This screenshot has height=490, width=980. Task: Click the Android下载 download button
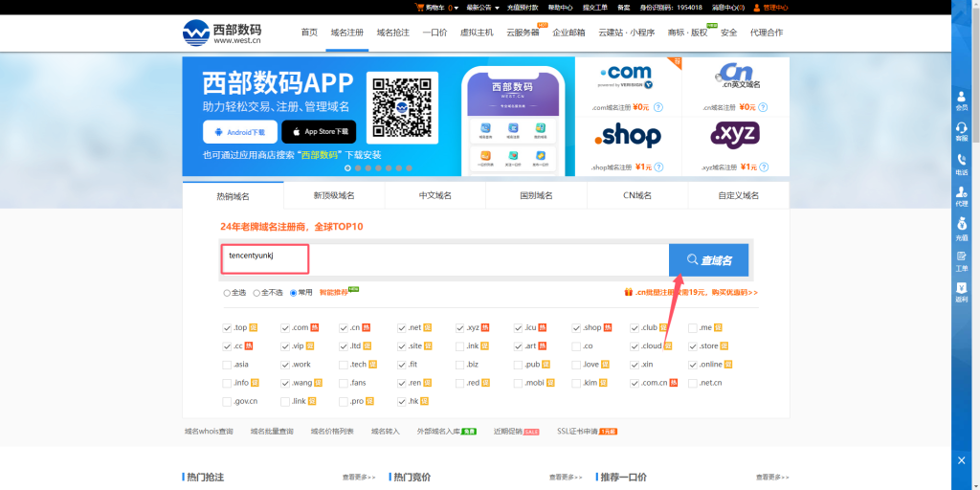click(240, 132)
